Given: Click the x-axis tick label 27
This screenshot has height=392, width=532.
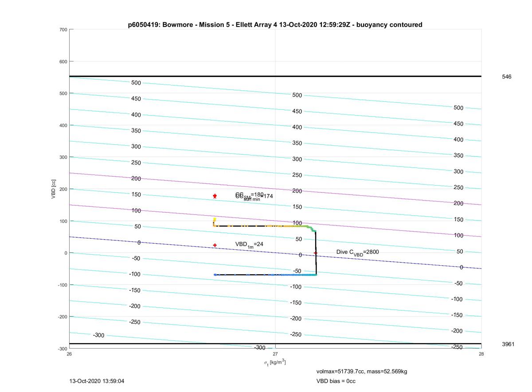Looking at the screenshot, I should (x=275, y=354).
